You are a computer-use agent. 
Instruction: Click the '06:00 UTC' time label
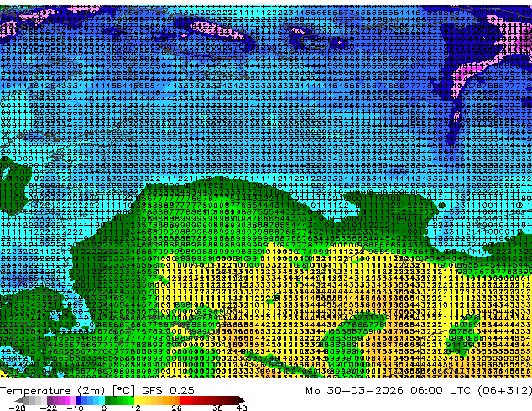click(x=440, y=391)
